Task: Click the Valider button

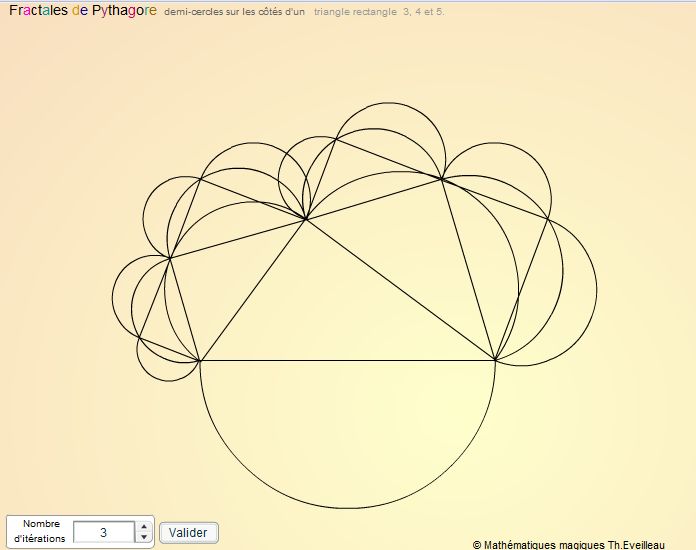Action: click(189, 532)
